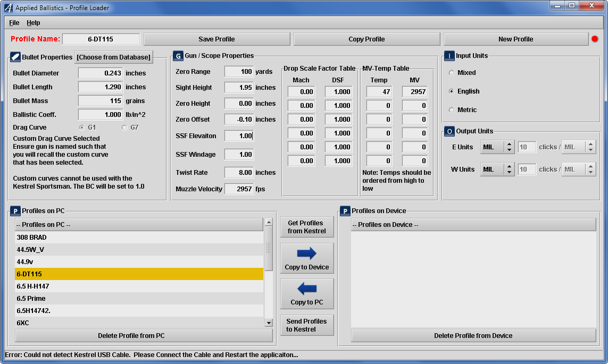Click Get Profiles from Kestrel
This screenshot has height=364, width=608.
(307, 227)
